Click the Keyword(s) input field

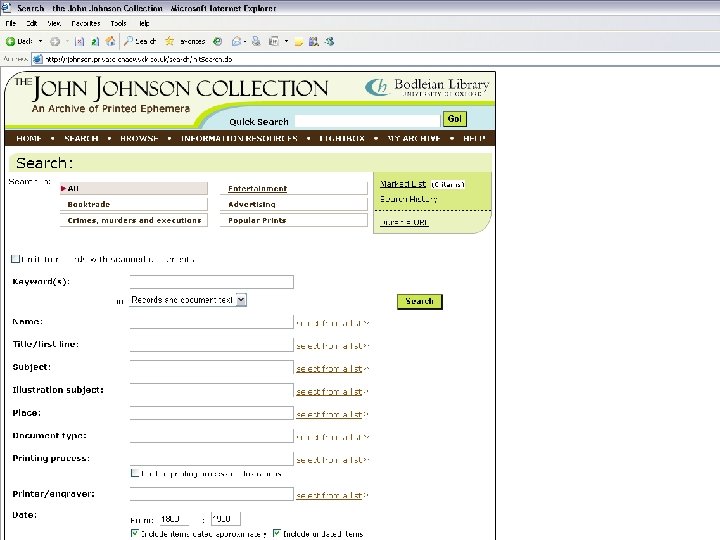click(212, 282)
